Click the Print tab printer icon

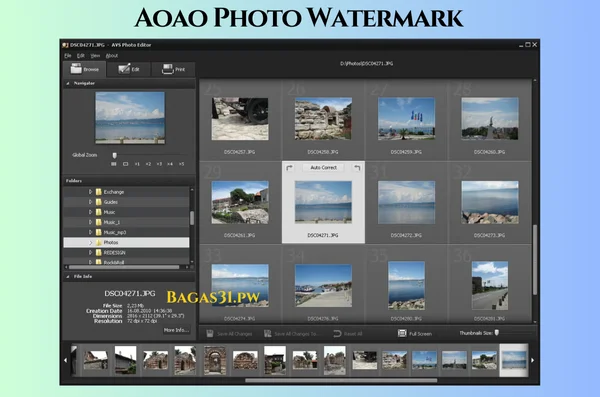point(168,69)
